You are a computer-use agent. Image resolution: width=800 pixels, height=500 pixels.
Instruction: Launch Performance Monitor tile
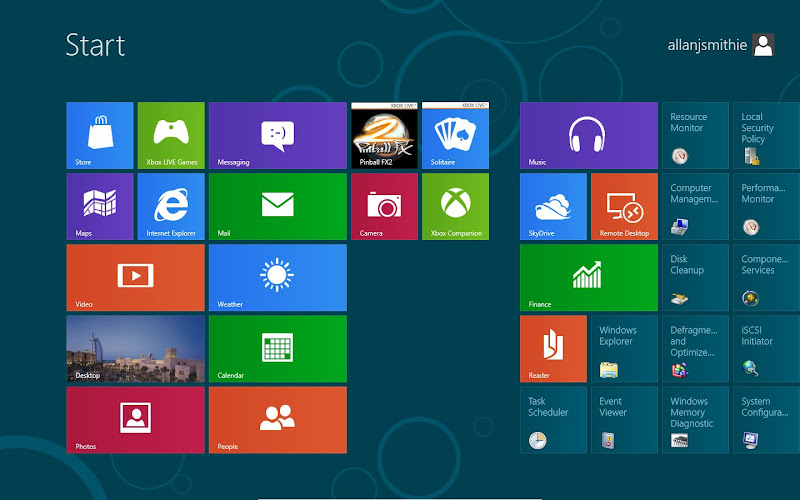(766, 206)
